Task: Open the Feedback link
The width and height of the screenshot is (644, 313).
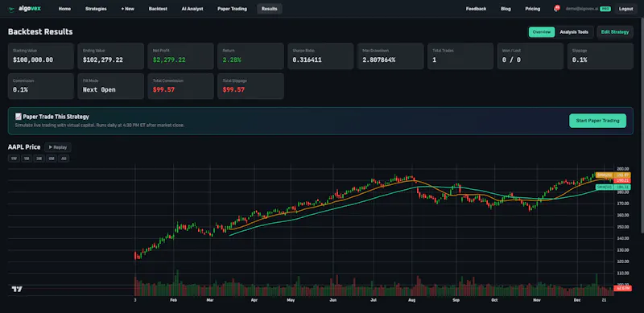Action: point(476,9)
